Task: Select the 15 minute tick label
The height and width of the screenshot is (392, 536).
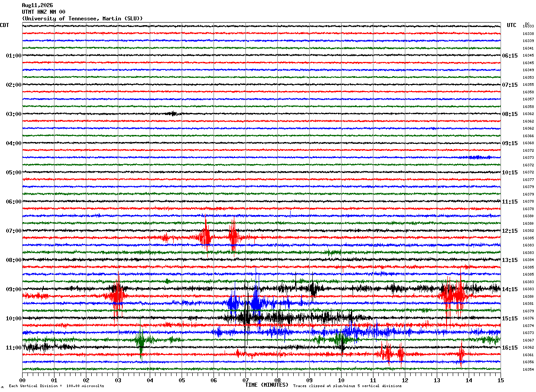Action: click(x=501, y=380)
